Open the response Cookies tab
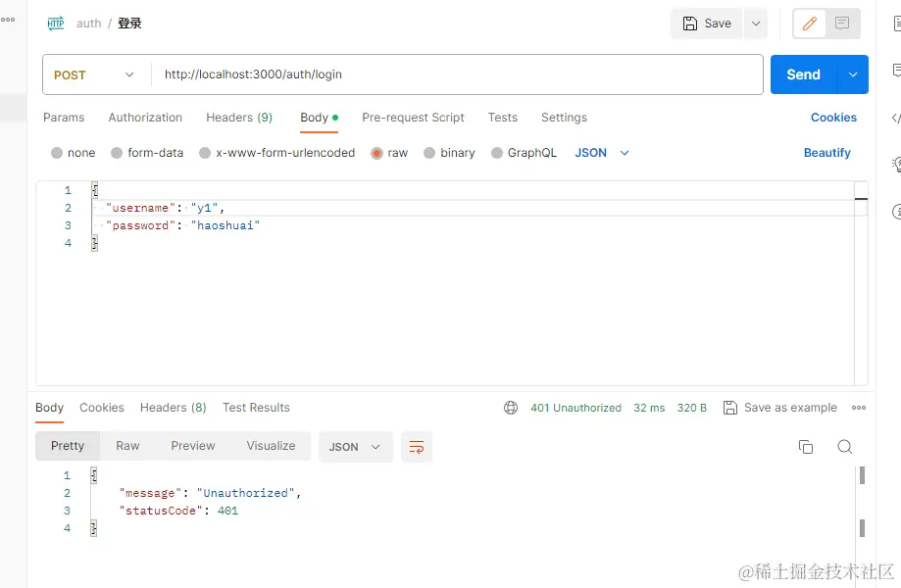 (x=102, y=408)
